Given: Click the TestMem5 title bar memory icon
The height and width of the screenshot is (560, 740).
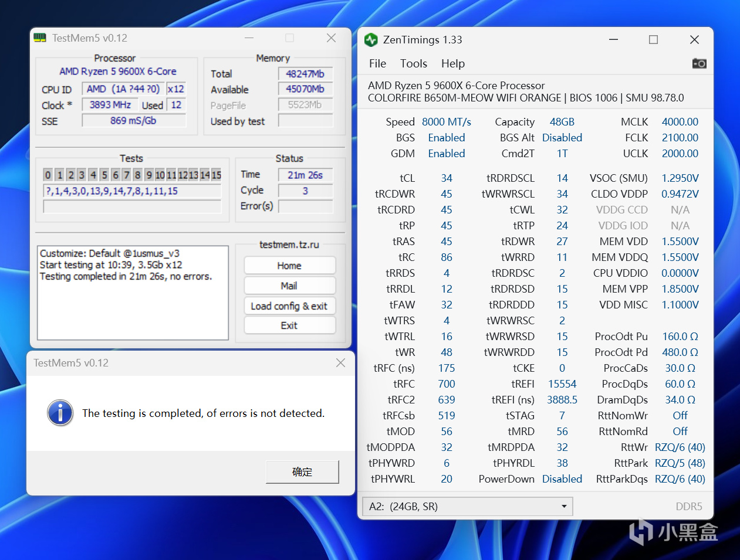Looking at the screenshot, I should 40,38.
